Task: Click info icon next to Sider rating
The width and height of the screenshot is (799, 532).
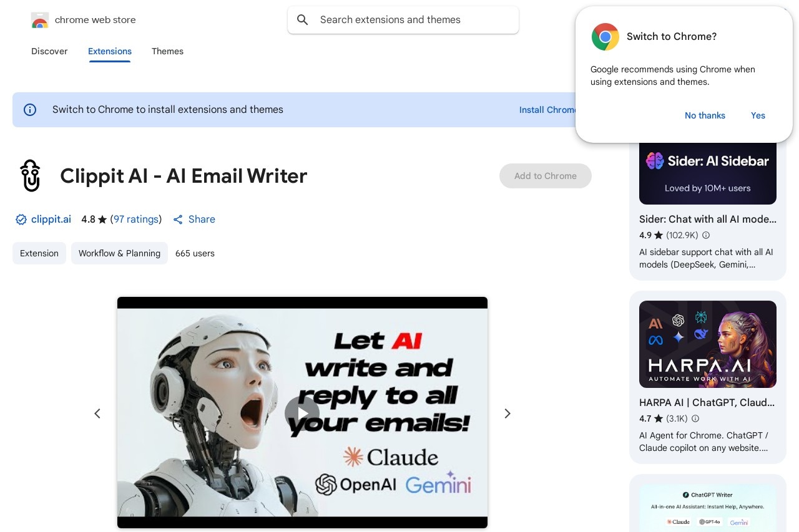Action: click(x=706, y=235)
